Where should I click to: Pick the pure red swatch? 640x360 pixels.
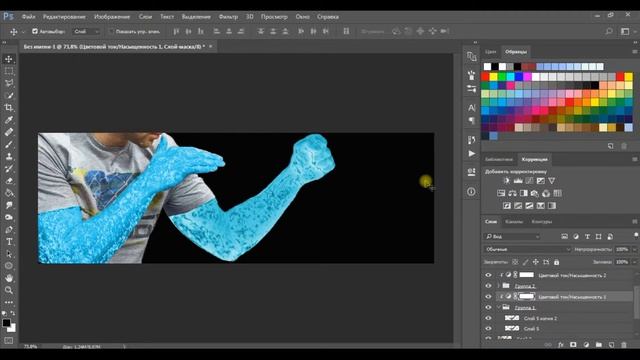point(486,76)
